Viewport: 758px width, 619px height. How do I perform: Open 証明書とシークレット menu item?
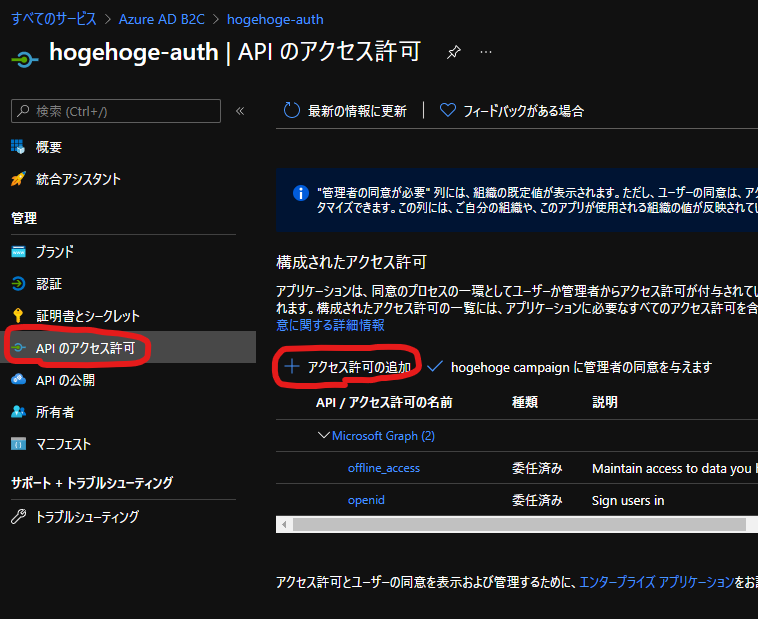coord(87,316)
